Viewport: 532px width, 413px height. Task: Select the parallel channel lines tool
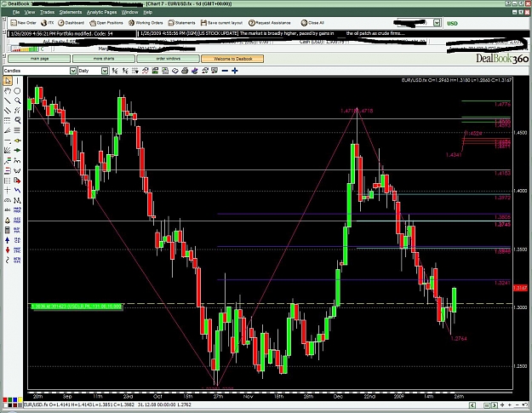tap(8, 111)
